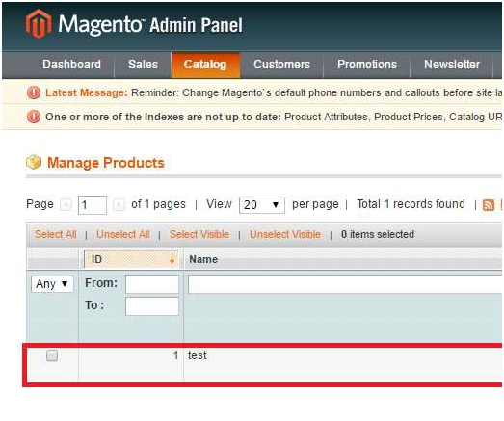Screen dimensions: 504x421
Task: Click the Latest Message reminder text
Action: point(317,92)
